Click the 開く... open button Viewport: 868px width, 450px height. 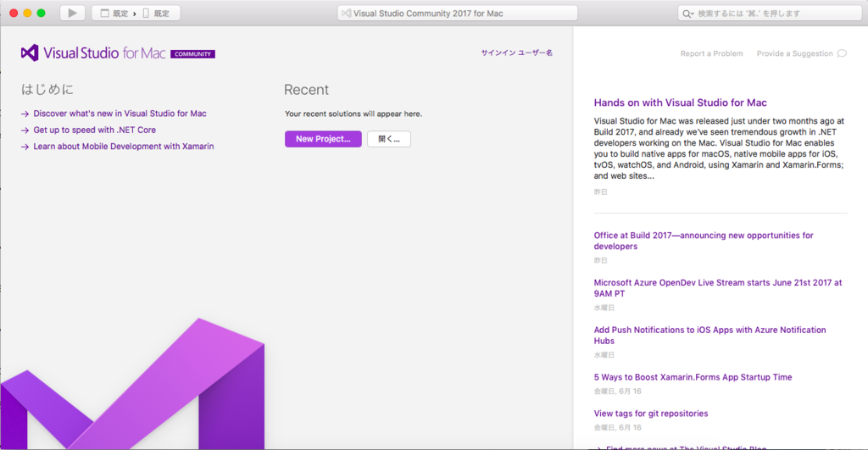tap(388, 139)
